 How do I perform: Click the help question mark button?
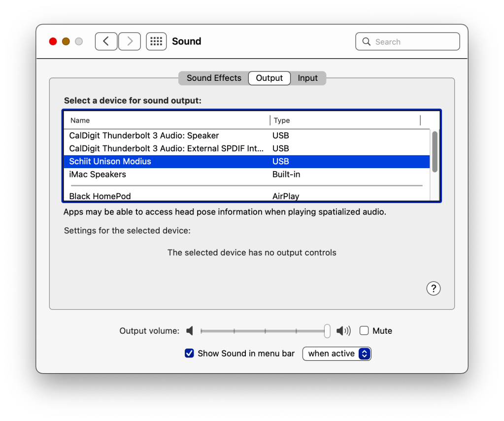coord(433,288)
